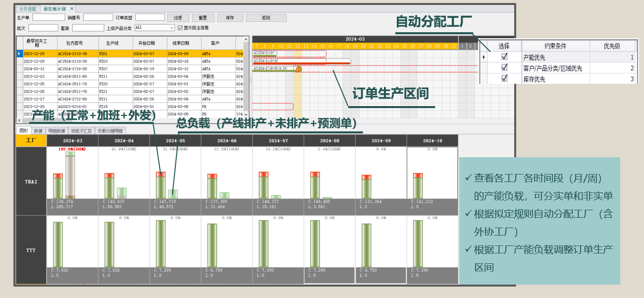Switch to the 任务提醒 tab
The height and width of the screenshot is (298, 644).
tap(28, 9)
